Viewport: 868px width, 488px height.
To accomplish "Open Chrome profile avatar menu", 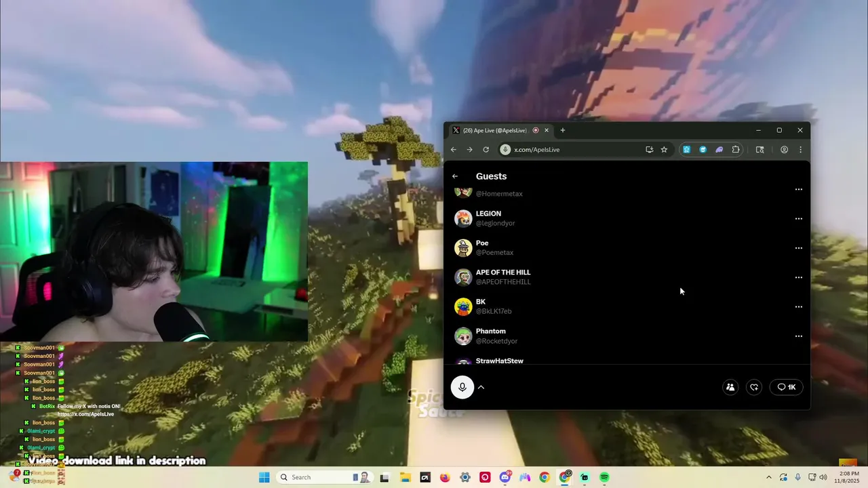I will pyautogui.click(x=784, y=150).
